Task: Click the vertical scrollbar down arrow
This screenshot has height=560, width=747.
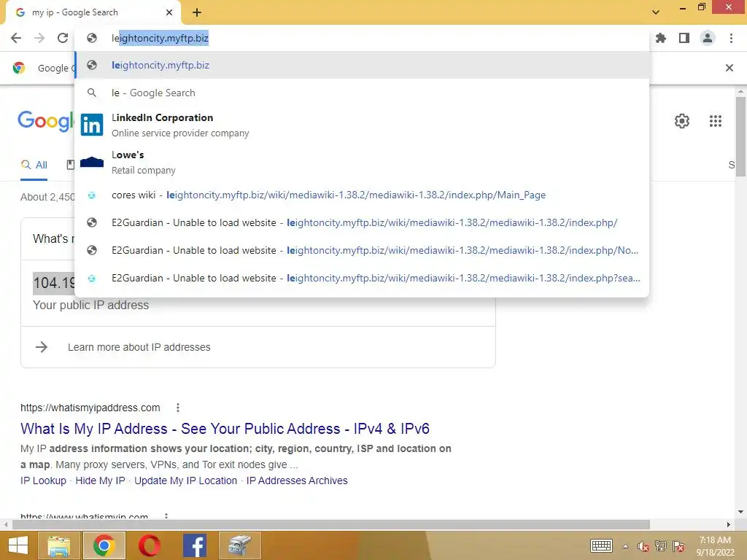Action: (x=740, y=513)
